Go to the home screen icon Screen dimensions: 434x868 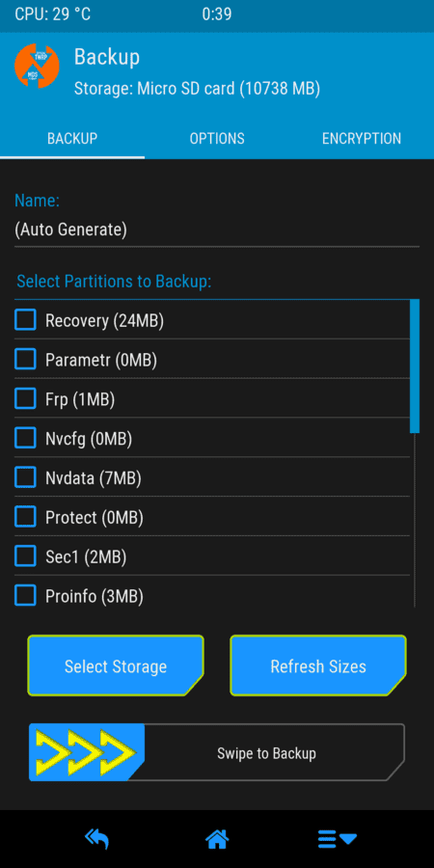click(x=217, y=839)
